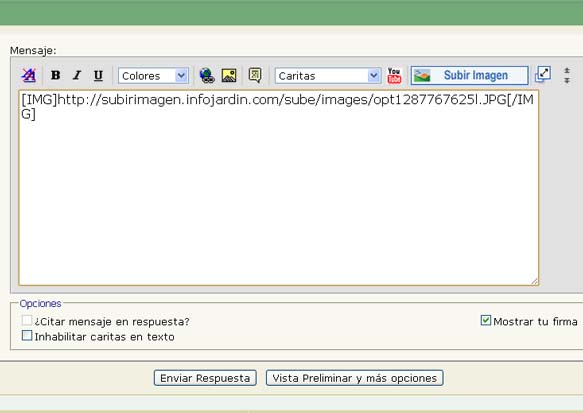
Task: Click the Subir Imagen button
Action: pos(470,75)
